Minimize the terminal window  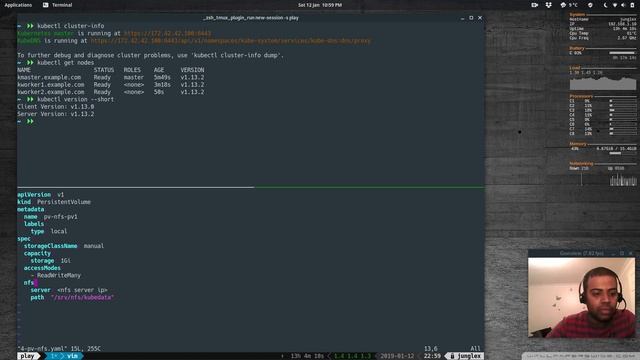click(x=462, y=18)
